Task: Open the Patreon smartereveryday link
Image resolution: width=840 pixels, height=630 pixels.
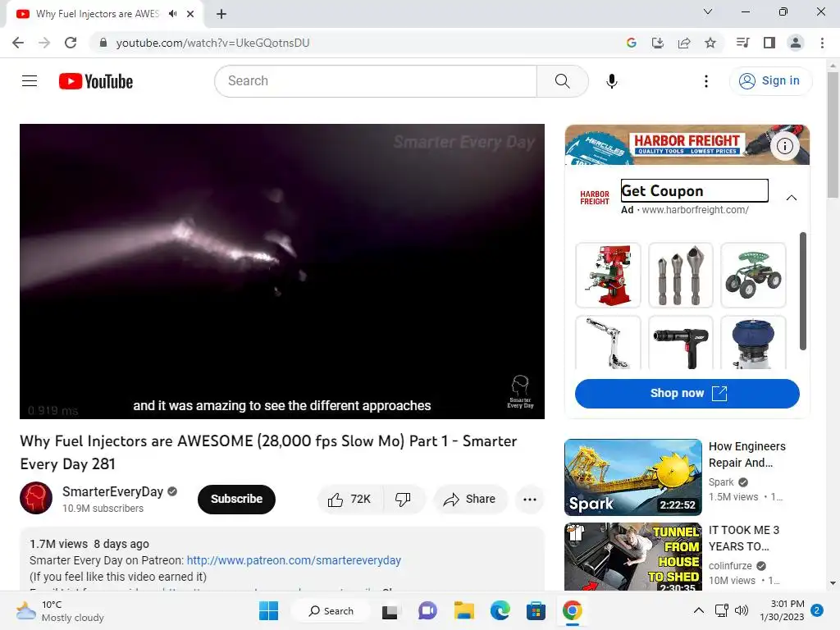Action: (x=294, y=560)
